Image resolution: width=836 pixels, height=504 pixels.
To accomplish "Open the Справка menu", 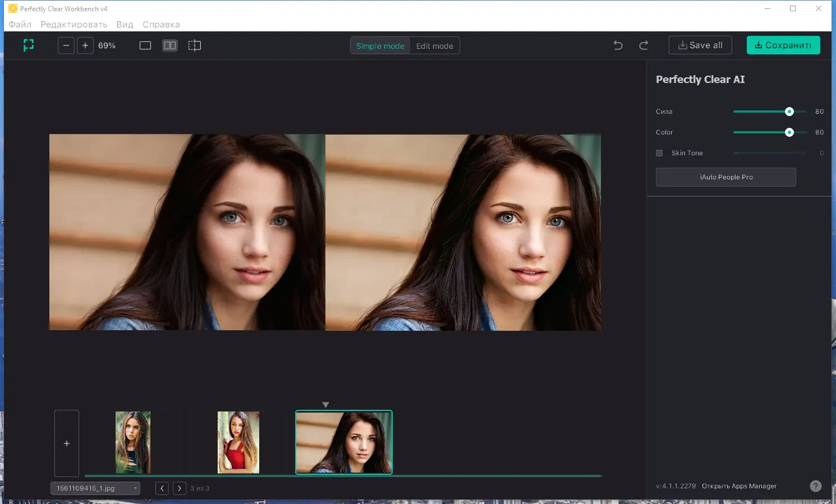I will (x=161, y=25).
